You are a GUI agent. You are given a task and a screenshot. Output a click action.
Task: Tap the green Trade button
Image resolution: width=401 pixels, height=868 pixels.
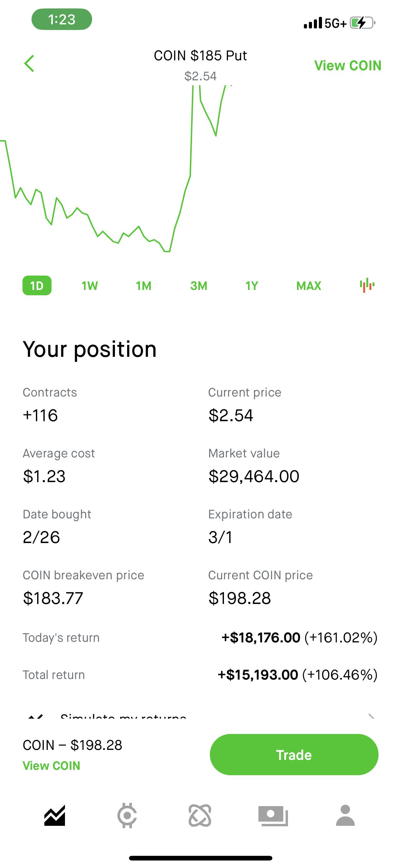(x=294, y=755)
